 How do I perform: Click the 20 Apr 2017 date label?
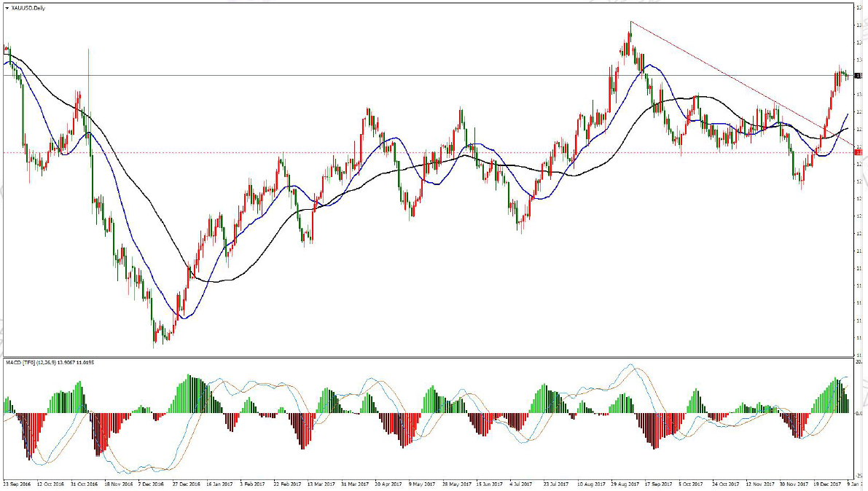(x=388, y=484)
